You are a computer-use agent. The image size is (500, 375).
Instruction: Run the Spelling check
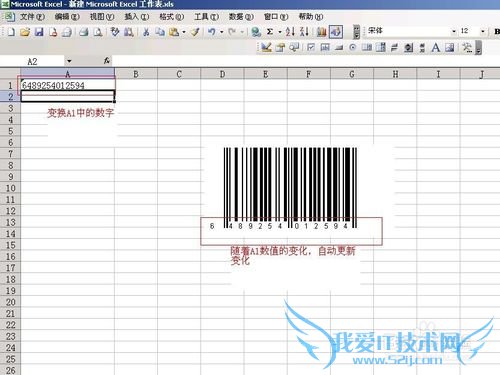[115, 32]
